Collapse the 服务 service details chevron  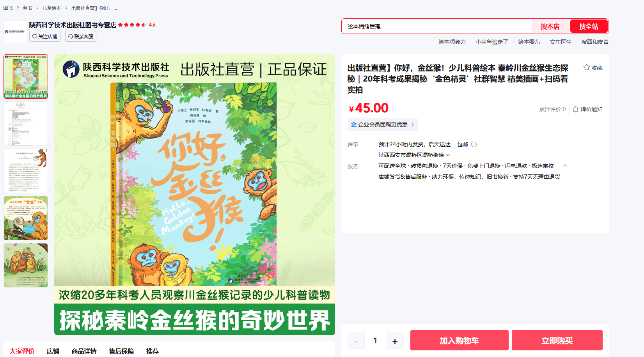[x=565, y=166]
